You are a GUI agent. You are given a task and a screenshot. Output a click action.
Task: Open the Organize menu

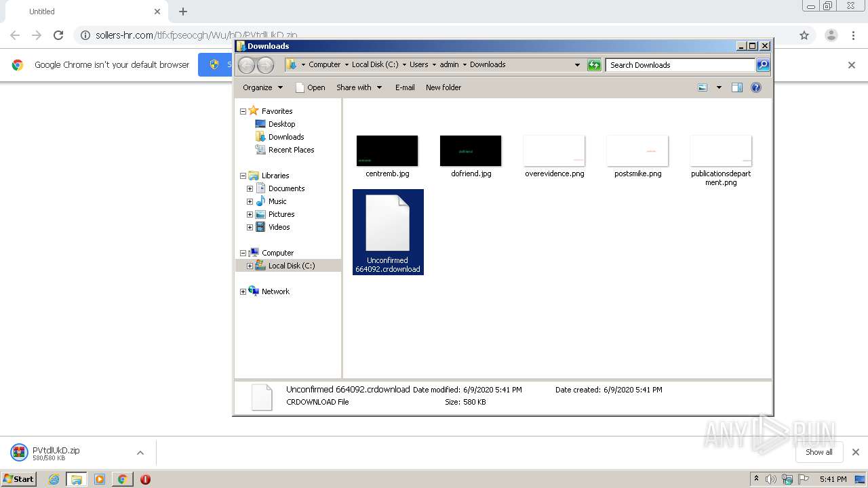tap(262, 87)
